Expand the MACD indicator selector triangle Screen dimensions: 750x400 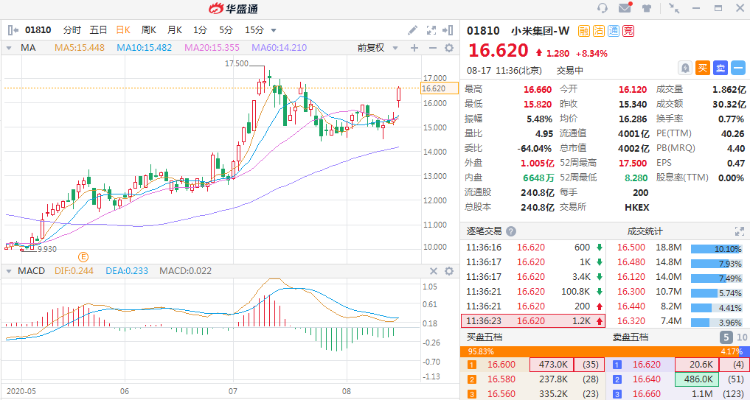click(9, 271)
